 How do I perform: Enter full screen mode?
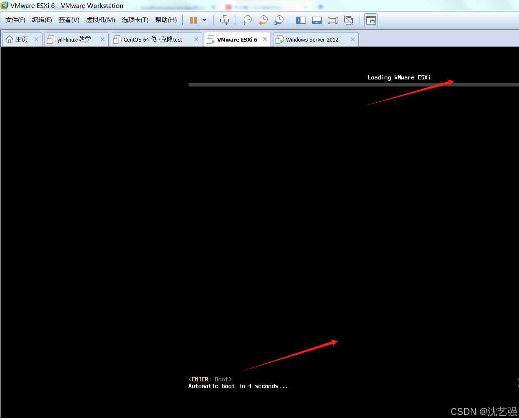click(333, 20)
